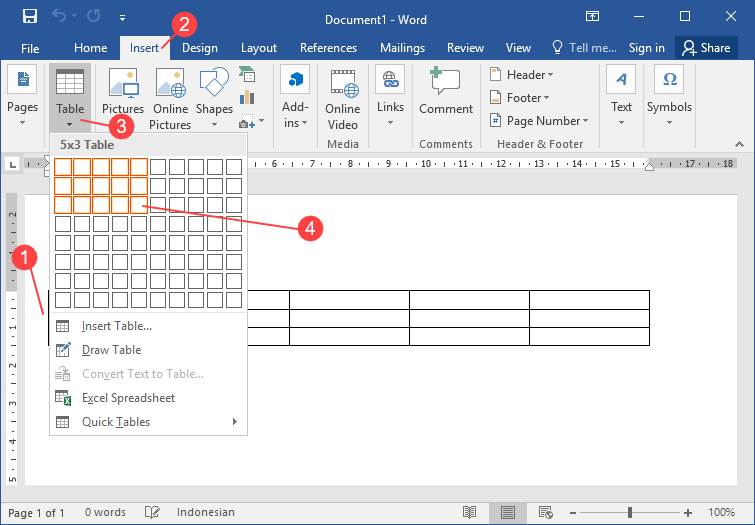Switch to Read Mode view

(469, 512)
